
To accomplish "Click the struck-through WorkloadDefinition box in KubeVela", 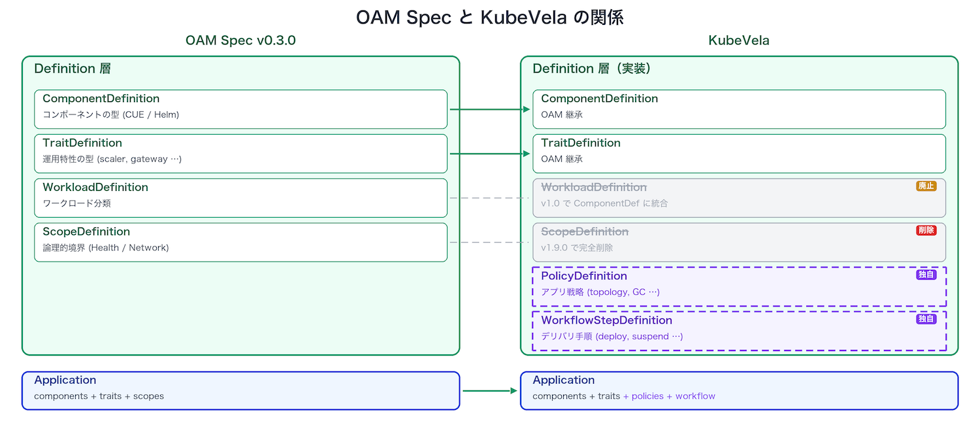I will point(739,198).
